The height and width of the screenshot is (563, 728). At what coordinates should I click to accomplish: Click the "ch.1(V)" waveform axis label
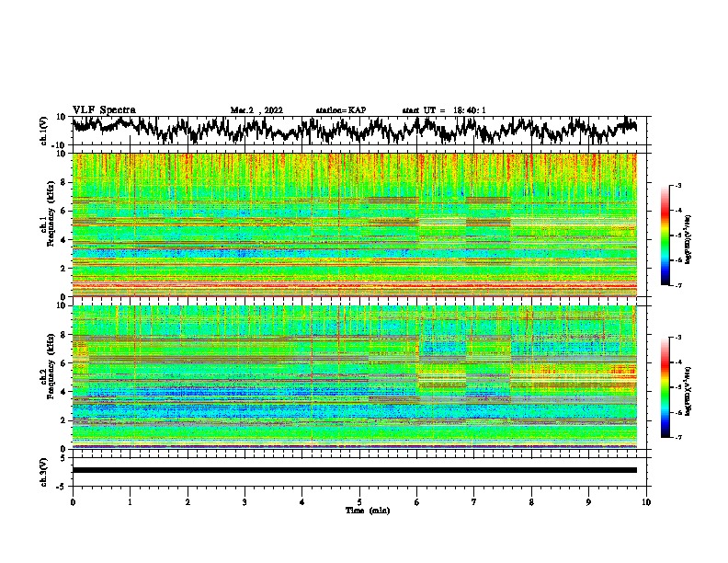[44, 131]
